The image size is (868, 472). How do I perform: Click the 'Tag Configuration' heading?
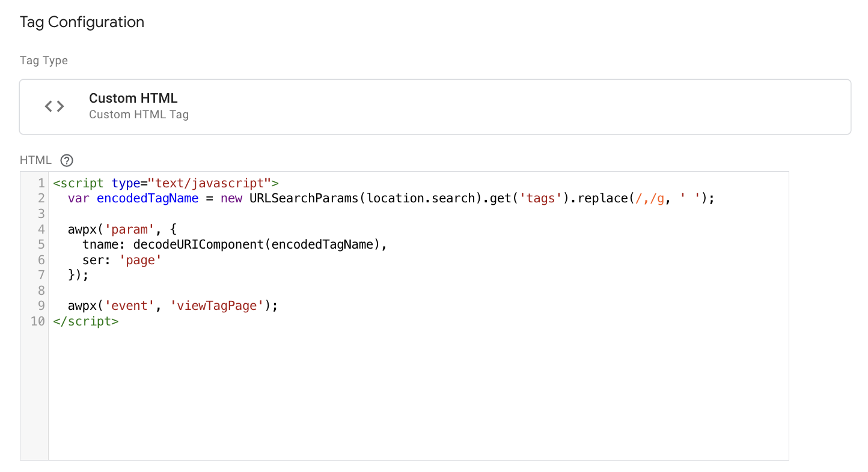[82, 22]
